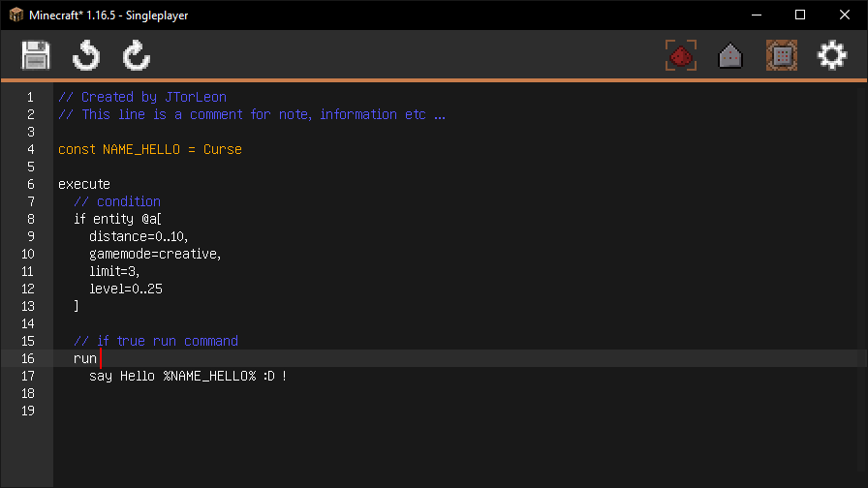The image size is (868, 488).
Task: Click the gray house-shaped icon
Action: point(730,56)
